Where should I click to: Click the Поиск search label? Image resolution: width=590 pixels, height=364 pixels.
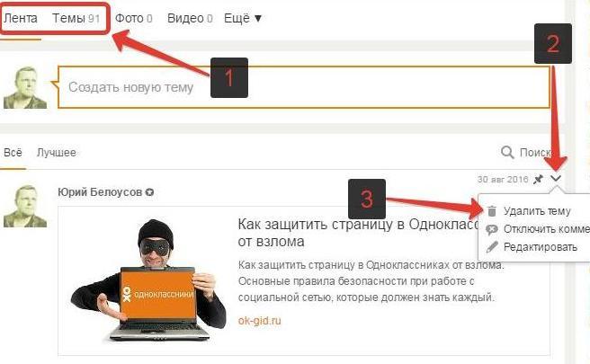coord(535,152)
